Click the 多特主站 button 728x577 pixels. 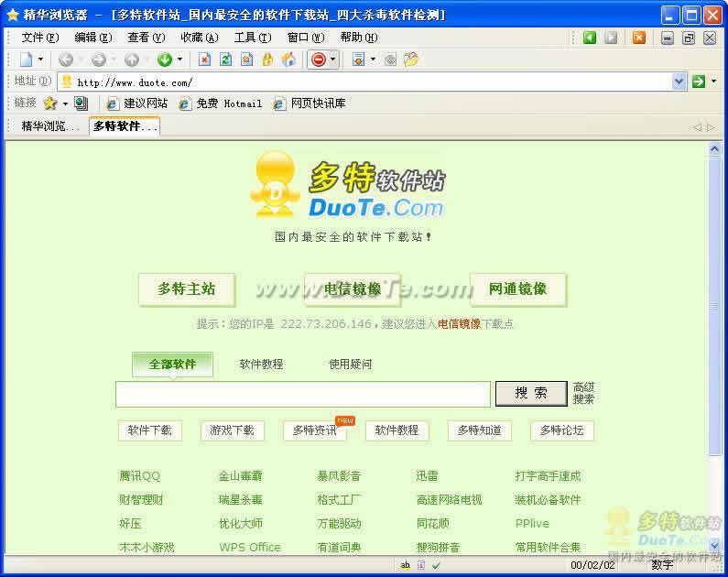click(186, 289)
